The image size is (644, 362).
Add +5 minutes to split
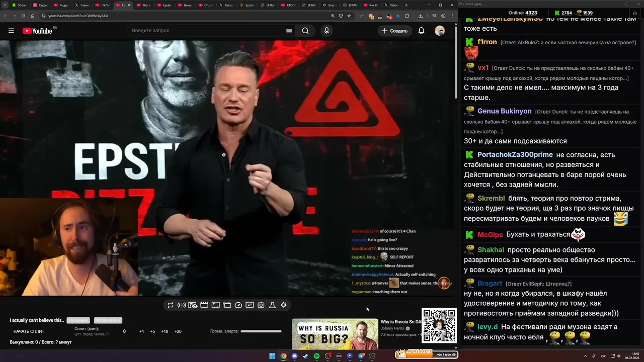pyautogui.click(x=152, y=331)
